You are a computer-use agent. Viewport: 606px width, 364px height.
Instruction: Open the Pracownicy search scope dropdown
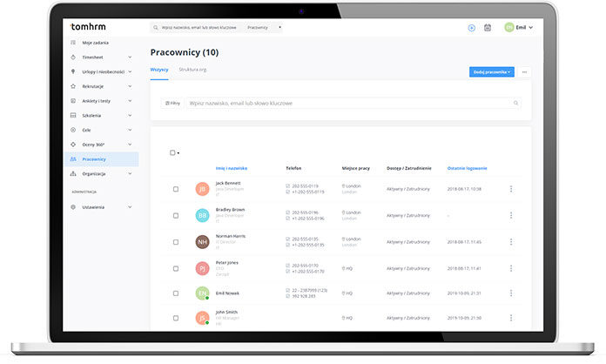[265, 27]
